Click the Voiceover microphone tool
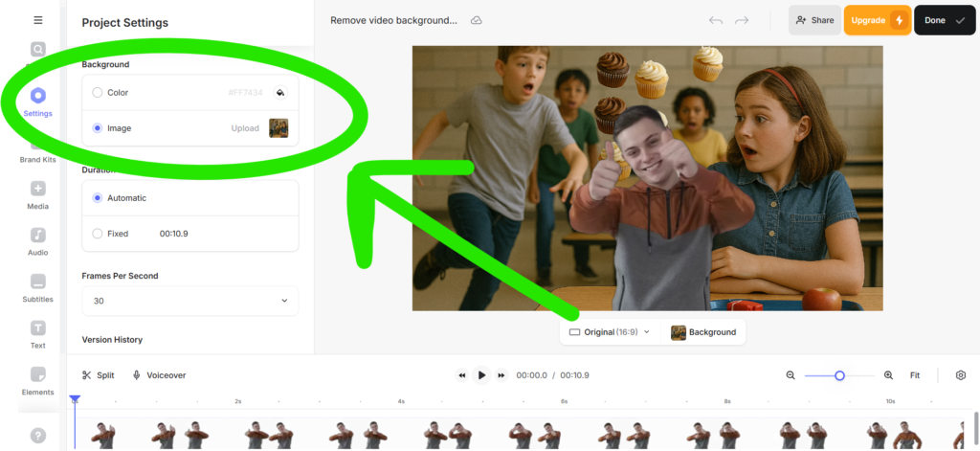 point(160,375)
